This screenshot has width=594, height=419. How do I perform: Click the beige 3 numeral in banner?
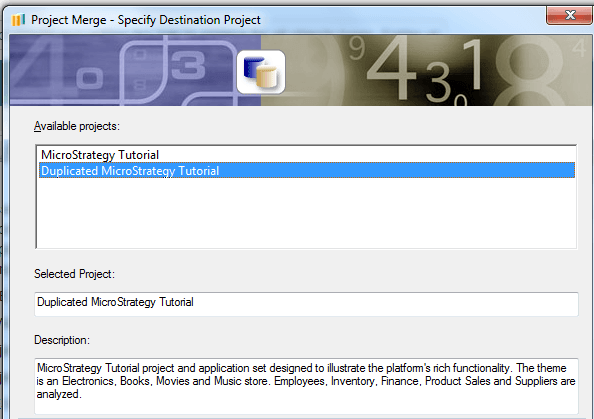coord(438,84)
